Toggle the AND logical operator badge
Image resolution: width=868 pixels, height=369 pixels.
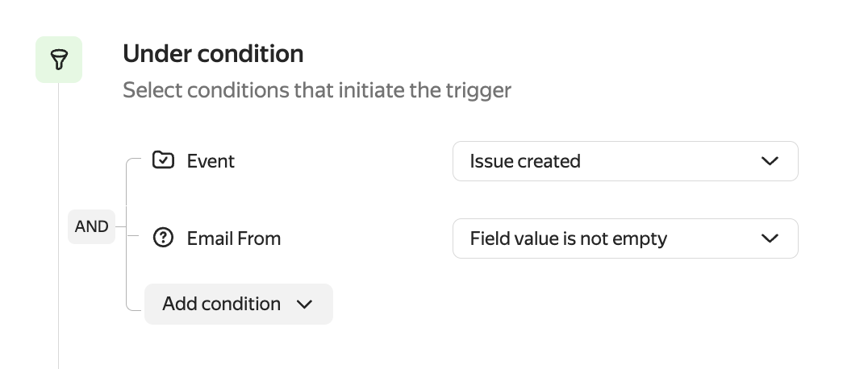point(91,226)
